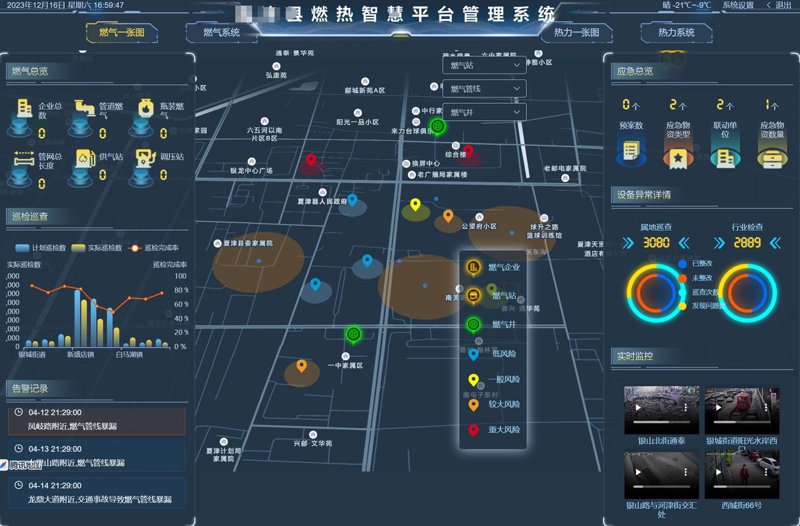Viewport: 800px width, 526px height.
Task: Click the 属地巡查 donut chart
Action: (x=655, y=293)
